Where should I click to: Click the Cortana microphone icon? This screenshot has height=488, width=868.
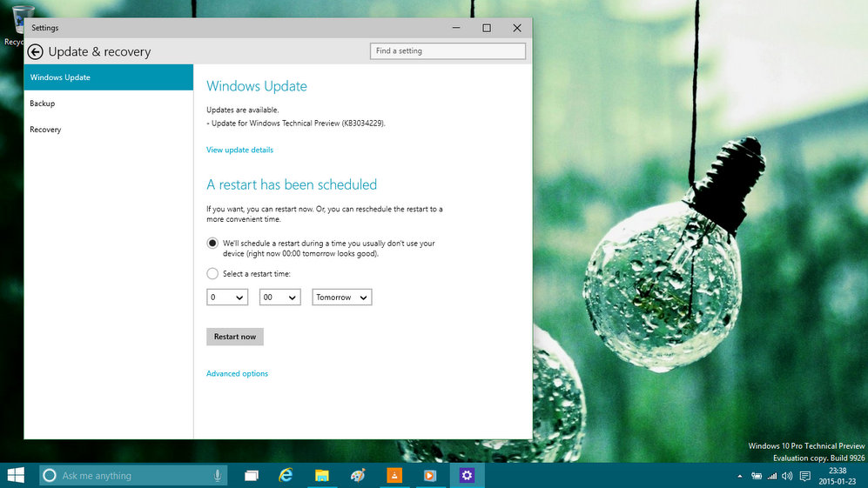217,476
